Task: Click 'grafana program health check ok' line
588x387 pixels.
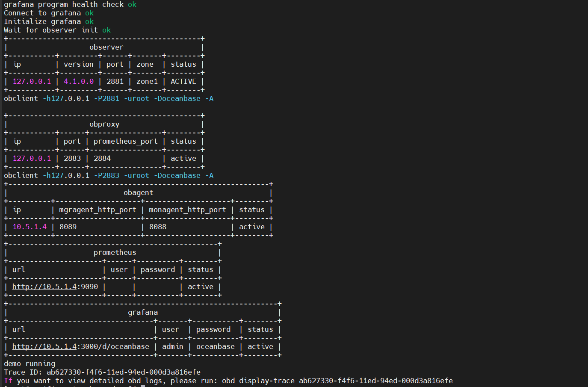Action: [x=70, y=5]
